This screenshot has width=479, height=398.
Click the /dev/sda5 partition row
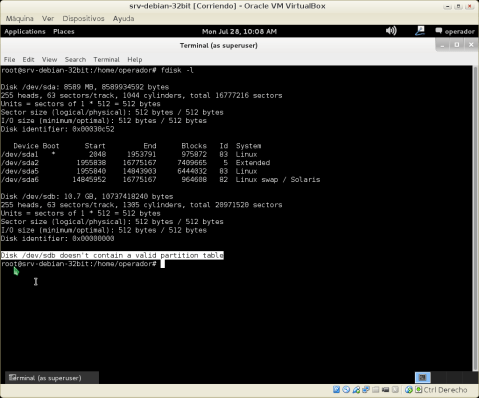pyautogui.click(x=129, y=171)
